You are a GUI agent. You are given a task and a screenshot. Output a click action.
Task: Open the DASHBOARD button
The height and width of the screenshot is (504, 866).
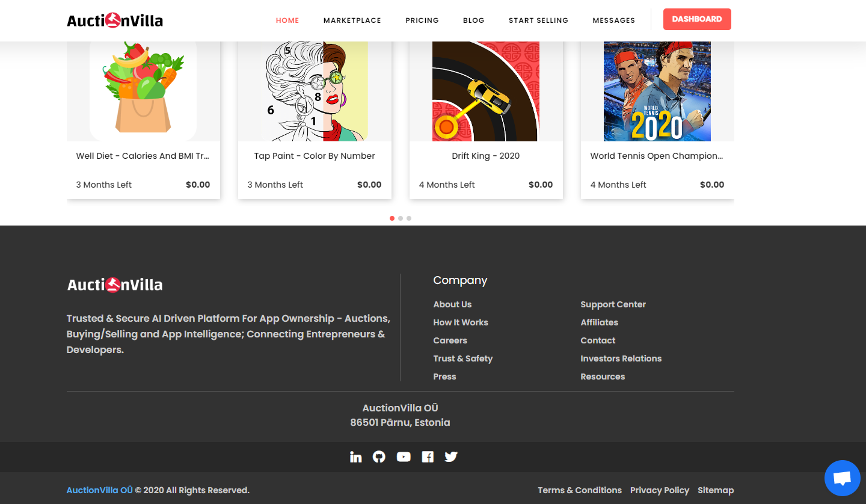pos(697,19)
